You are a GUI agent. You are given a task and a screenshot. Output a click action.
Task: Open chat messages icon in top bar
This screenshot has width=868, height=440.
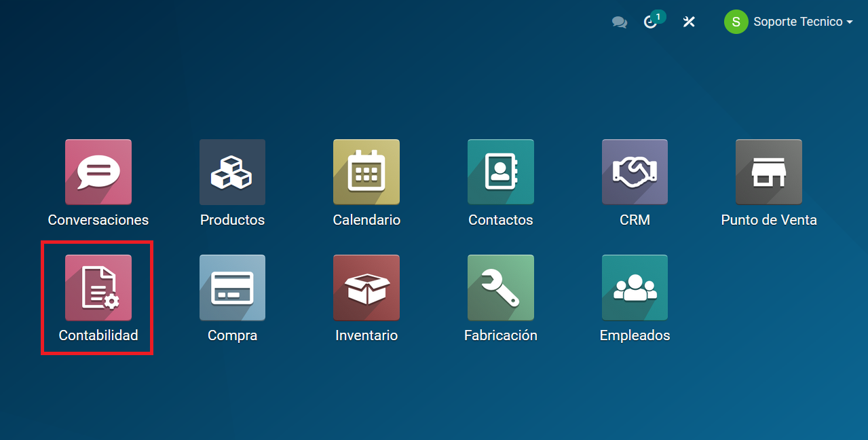[x=619, y=22]
